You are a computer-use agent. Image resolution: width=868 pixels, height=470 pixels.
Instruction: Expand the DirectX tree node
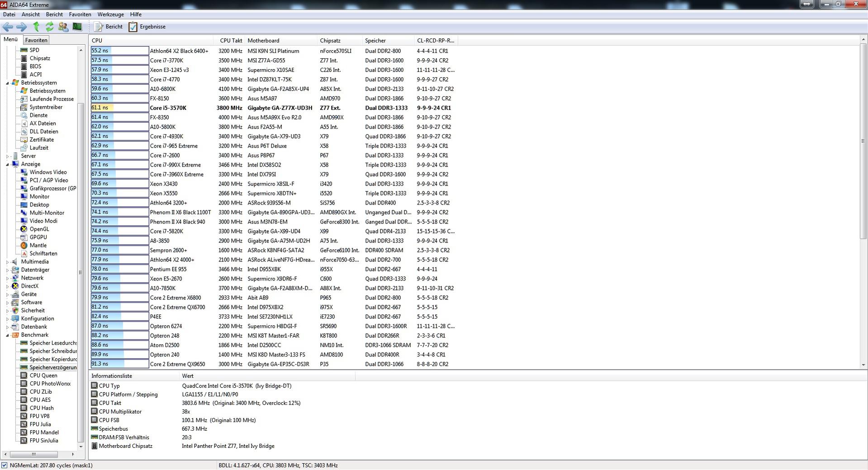pyautogui.click(x=8, y=286)
